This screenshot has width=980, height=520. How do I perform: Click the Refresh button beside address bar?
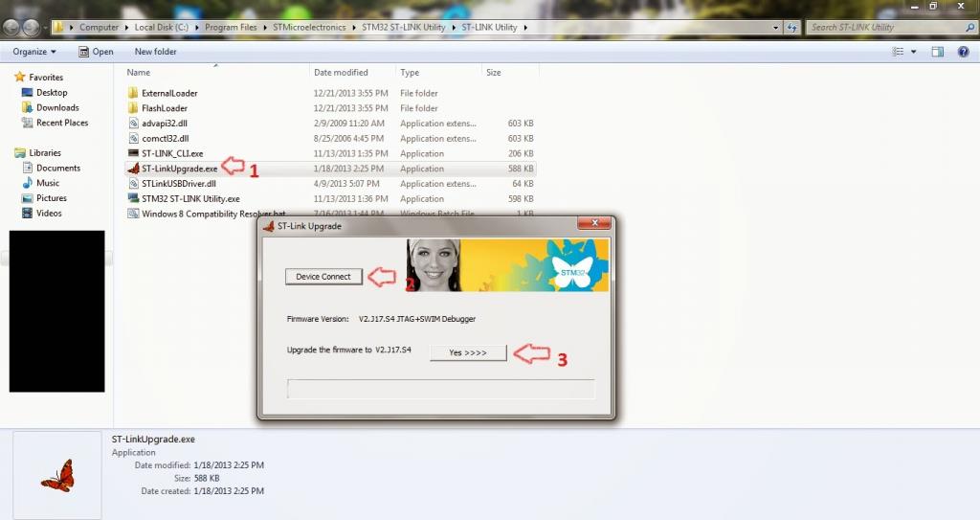791,28
